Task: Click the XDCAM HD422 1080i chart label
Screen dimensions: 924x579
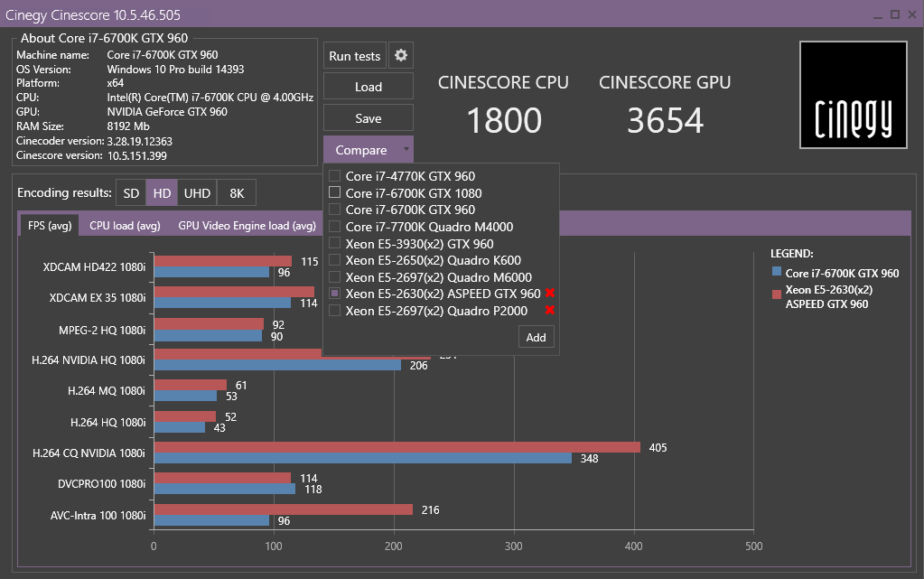Action: (94, 267)
